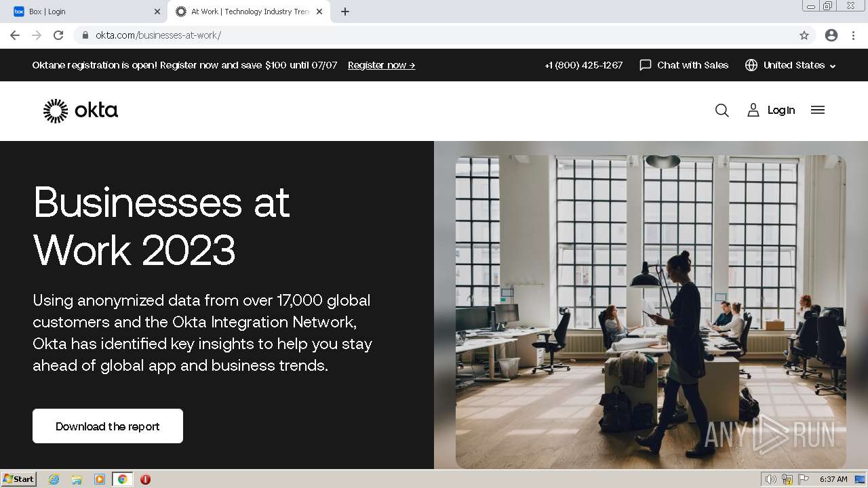Click the red Opera taskbar icon
The width and height of the screenshot is (868, 488).
click(x=145, y=479)
